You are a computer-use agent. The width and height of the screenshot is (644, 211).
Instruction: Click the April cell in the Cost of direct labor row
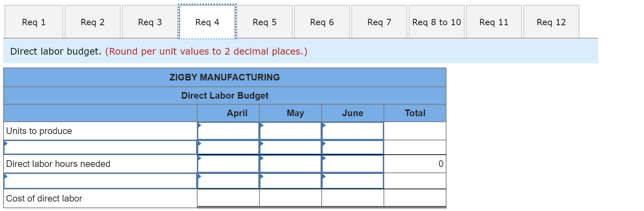pos(227,198)
